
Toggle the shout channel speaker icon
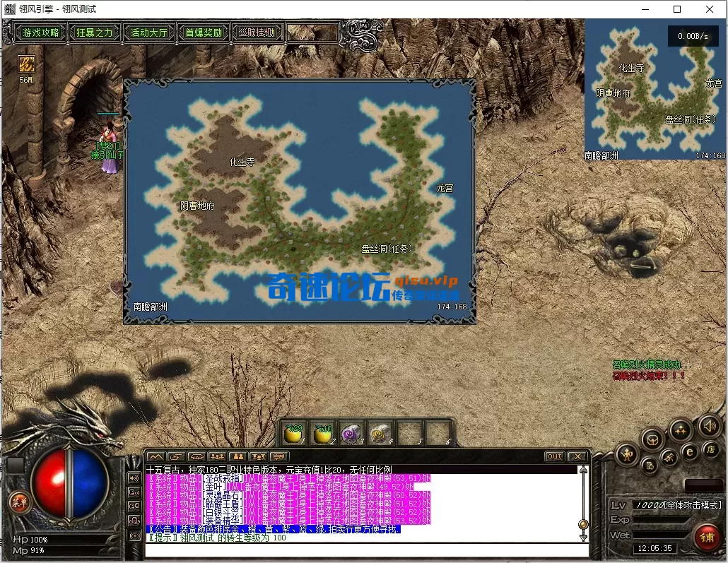pyautogui.click(x=134, y=478)
